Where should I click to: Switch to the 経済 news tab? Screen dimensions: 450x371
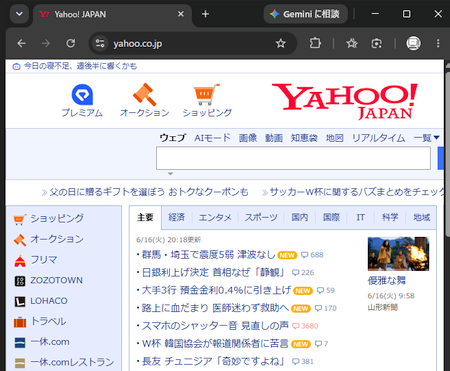click(177, 217)
